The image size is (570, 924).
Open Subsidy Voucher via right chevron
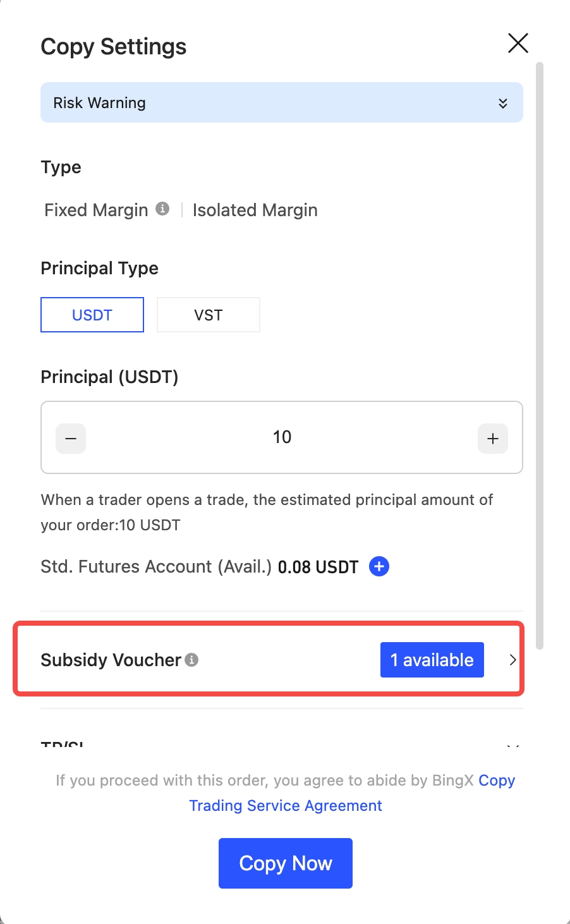tap(512, 660)
